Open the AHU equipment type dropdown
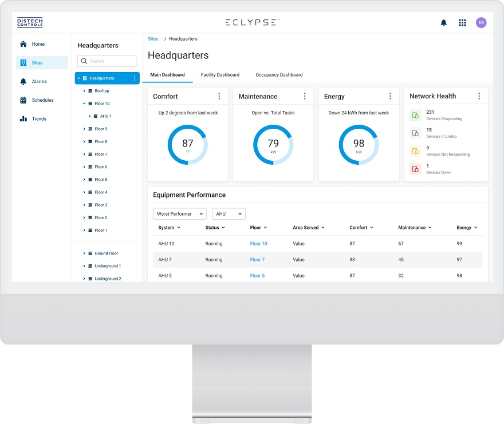 229,214
